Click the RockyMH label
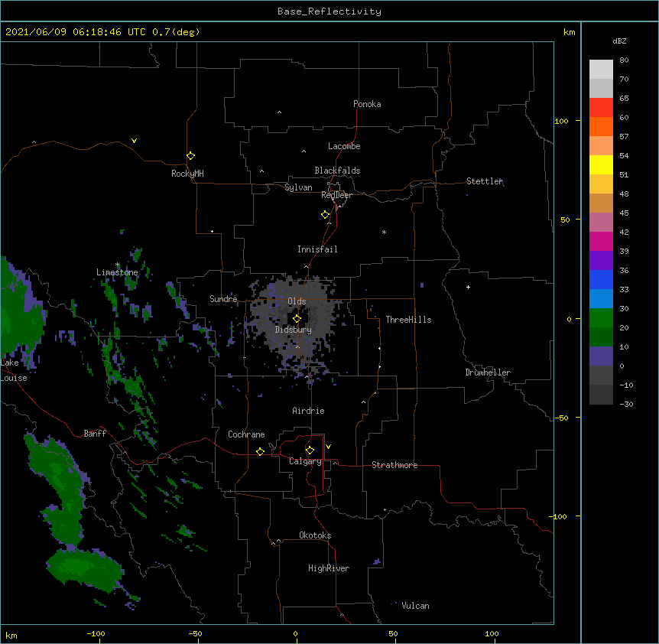The width and height of the screenshot is (659, 644). (187, 174)
